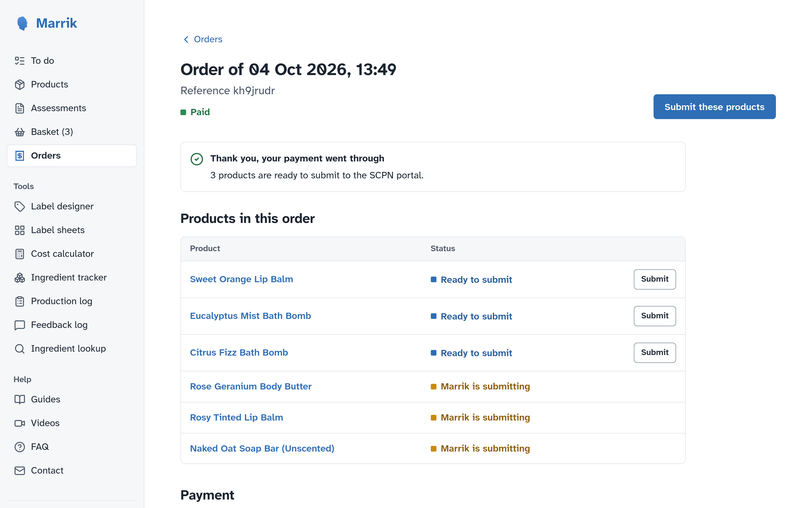Click Thank you, your payment went through
812x508 pixels.
click(297, 159)
